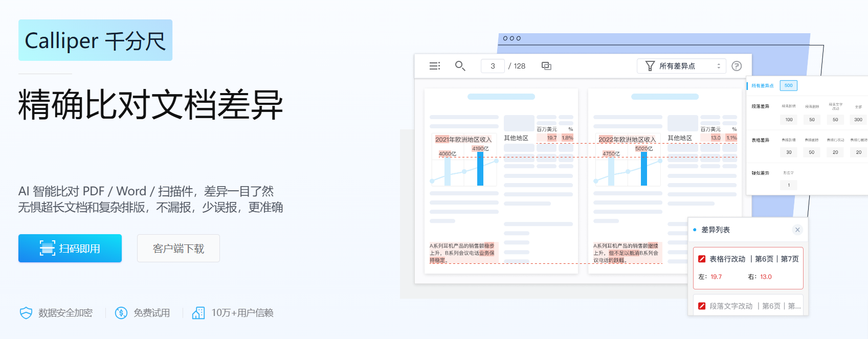Click the 4750亿 bar label
The image size is (868, 339).
point(611,154)
